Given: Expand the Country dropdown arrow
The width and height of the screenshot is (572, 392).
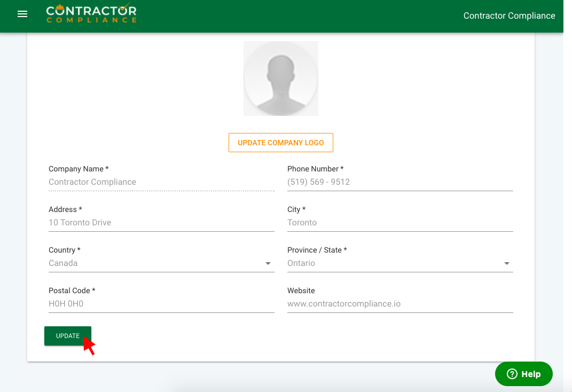Looking at the screenshot, I should [x=268, y=263].
